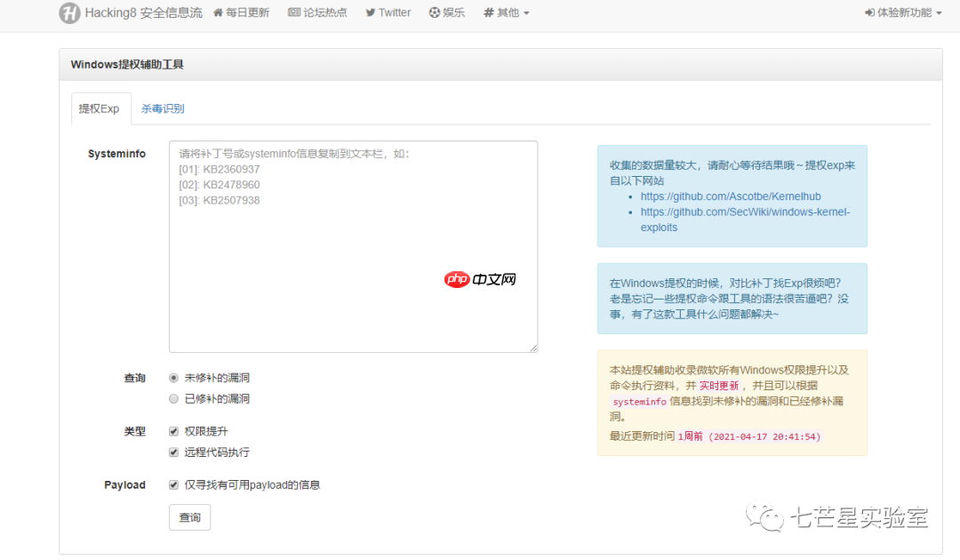Uncheck the 远程代码执行 checkbox
The height and width of the screenshot is (560, 960).
[x=174, y=452]
